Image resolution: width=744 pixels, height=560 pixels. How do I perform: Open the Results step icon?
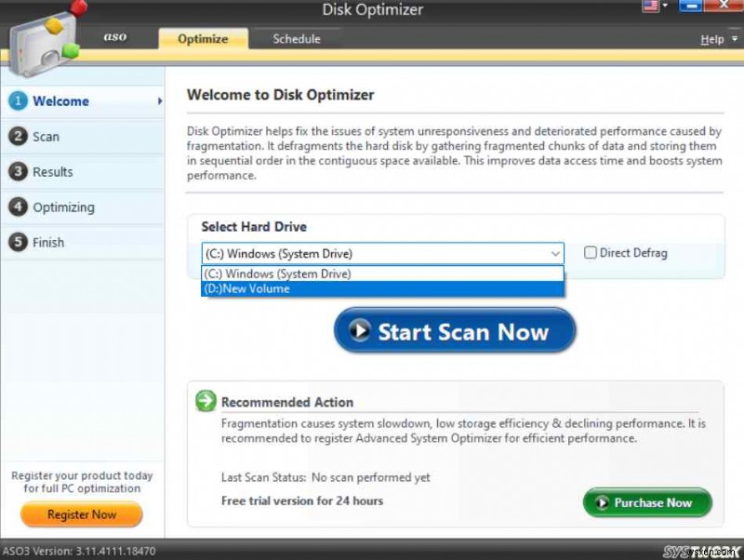(x=20, y=171)
